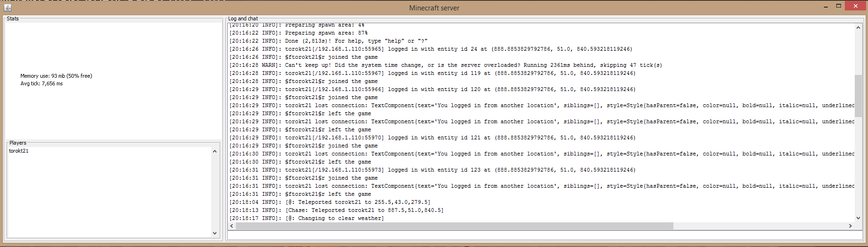The height and width of the screenshot is (247, 868).
Task: Click the log's scroll left arrow
Action: pyautogui.click(x=232, y=226)
